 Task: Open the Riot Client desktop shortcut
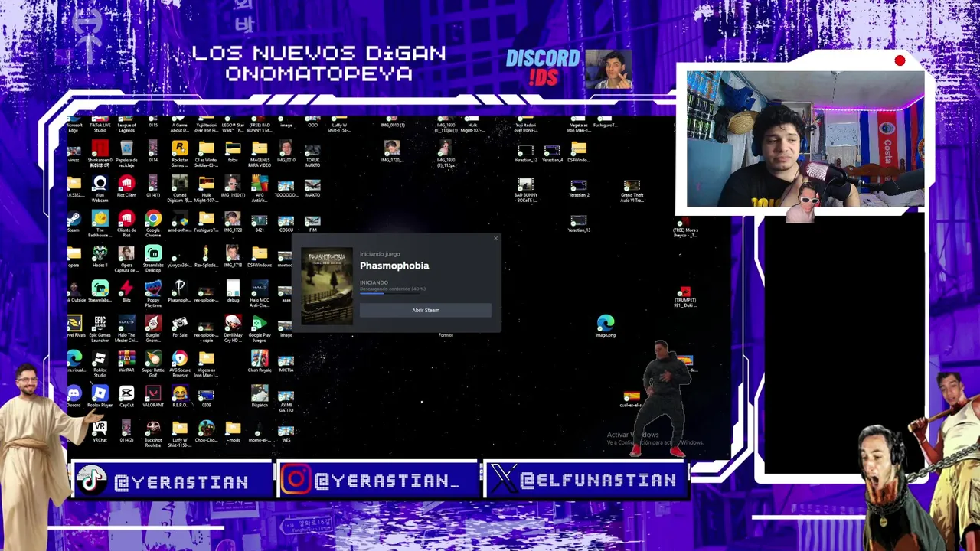pos(126,184)
